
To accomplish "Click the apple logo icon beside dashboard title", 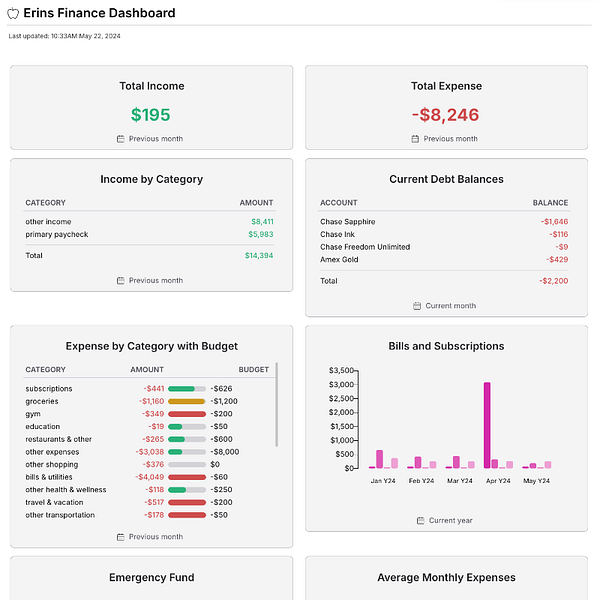I will tap(13, 13).
